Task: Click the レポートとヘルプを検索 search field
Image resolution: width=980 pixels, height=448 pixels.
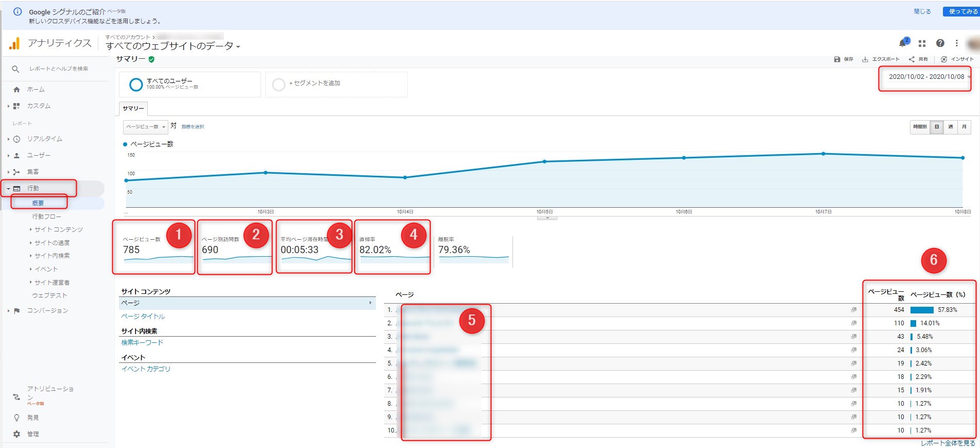Action: (58, 69)
